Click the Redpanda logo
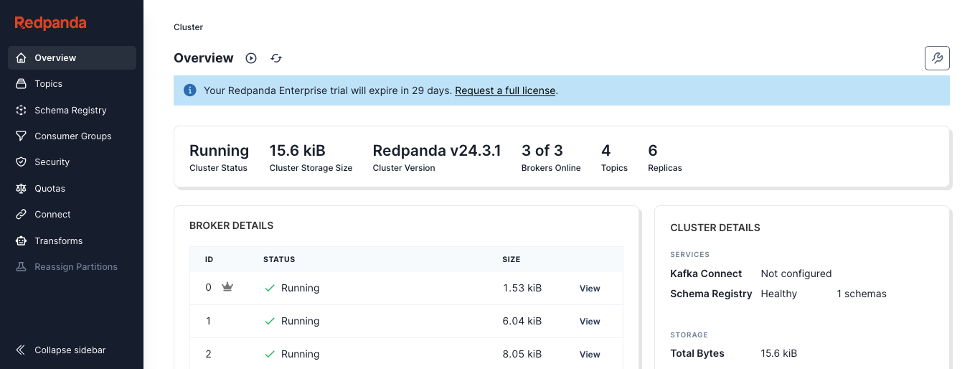 point(50,23)
